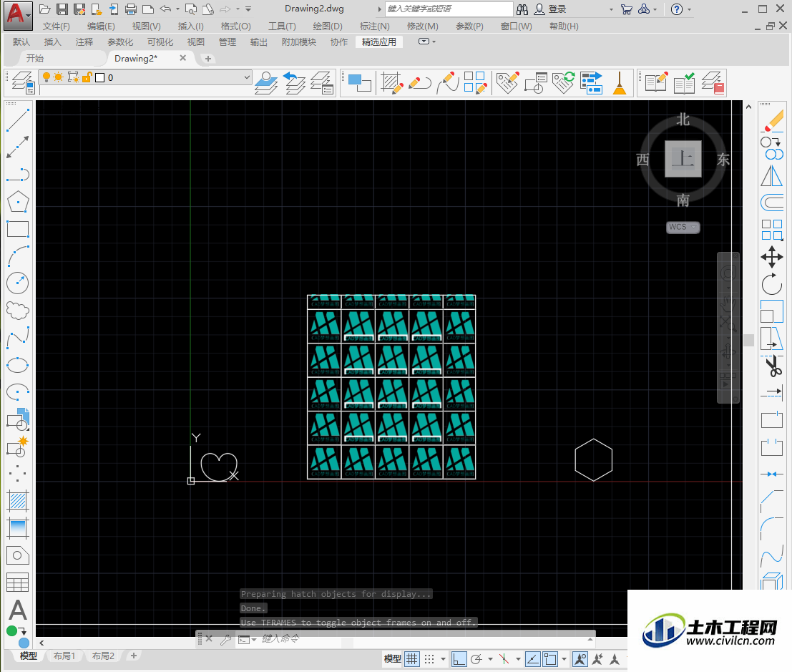Click the Undo arrow icon
Image resolution: width=792 pixels, height=672 pixels.
pyautogui.click(x=165, y=9)
